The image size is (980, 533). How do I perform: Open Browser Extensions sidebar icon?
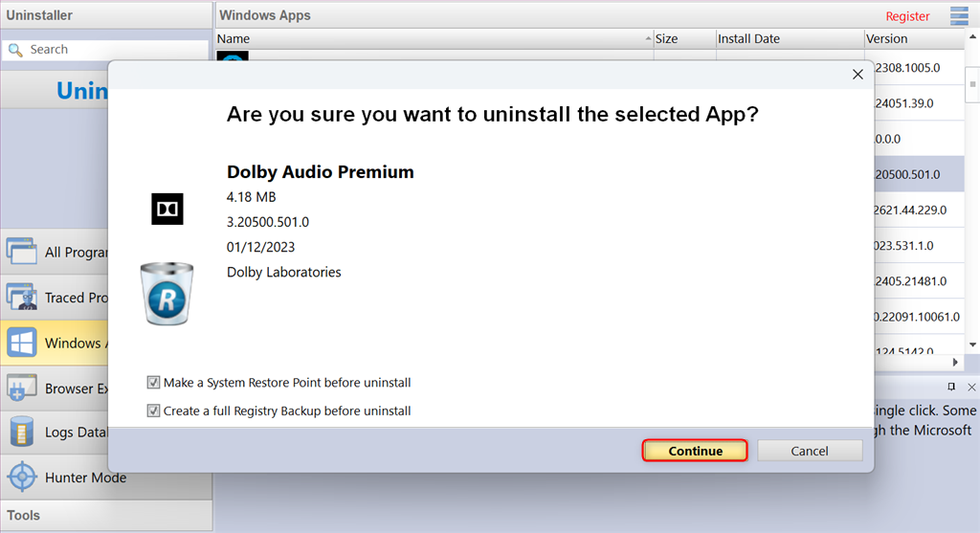22,388
